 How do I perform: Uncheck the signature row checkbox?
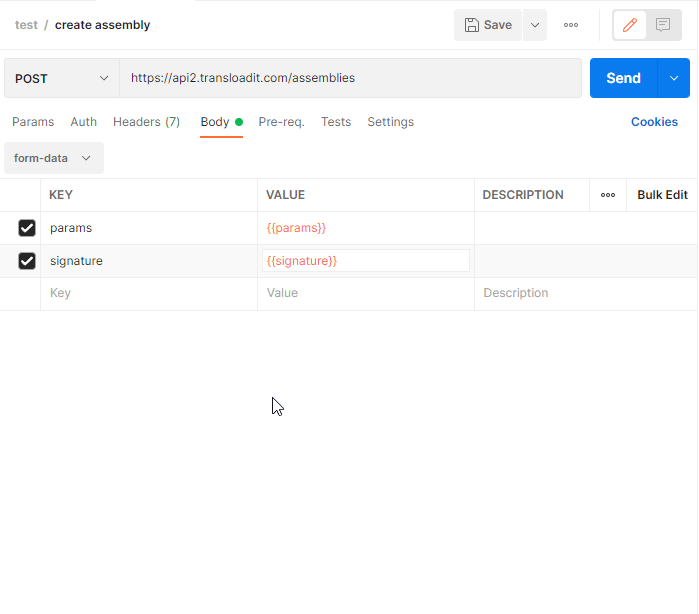(x=27, y=261)
